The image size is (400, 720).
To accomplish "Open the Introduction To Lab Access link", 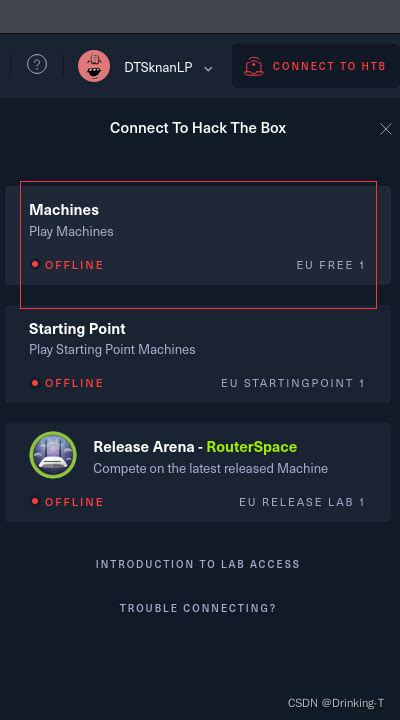I will [x=197, y=564].
